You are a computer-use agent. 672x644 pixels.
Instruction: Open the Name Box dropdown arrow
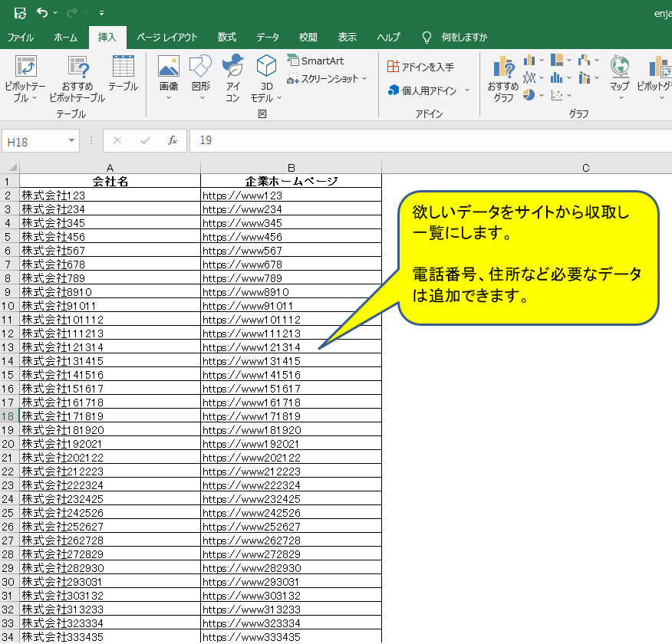point(71,140)
